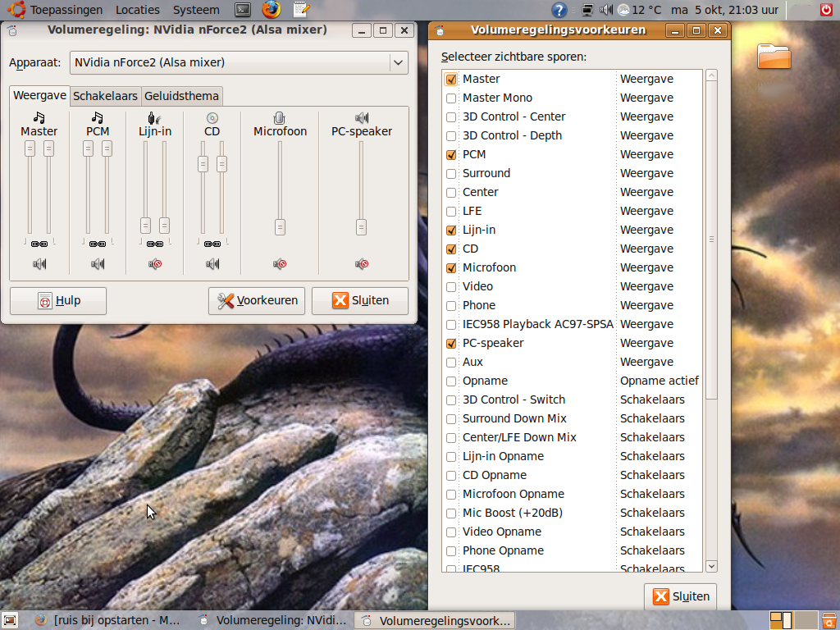Image resolution: width=840 pixels, height=630 pixels.
Task: Launch Firefox from the top panel
Action: pyautogui.click(x=272, y=10)
